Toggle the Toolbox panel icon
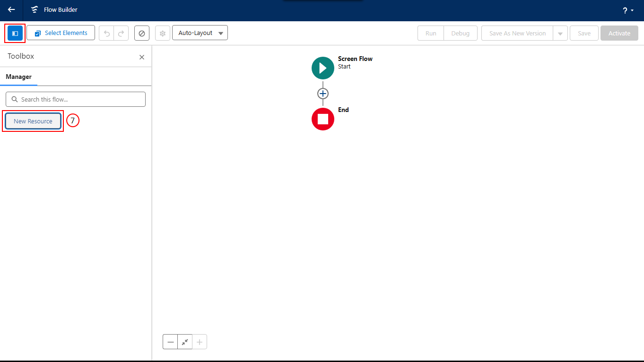 click(15, 33)
